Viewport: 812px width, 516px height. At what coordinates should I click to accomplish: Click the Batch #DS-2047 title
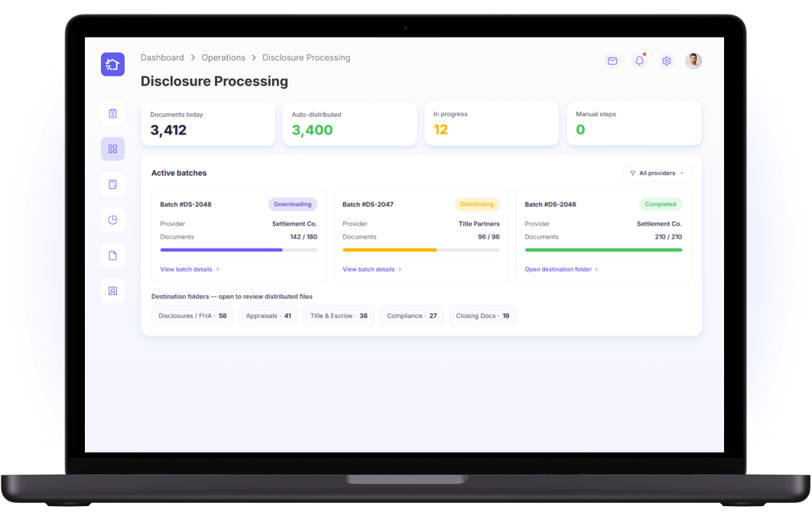pos(368,204)
